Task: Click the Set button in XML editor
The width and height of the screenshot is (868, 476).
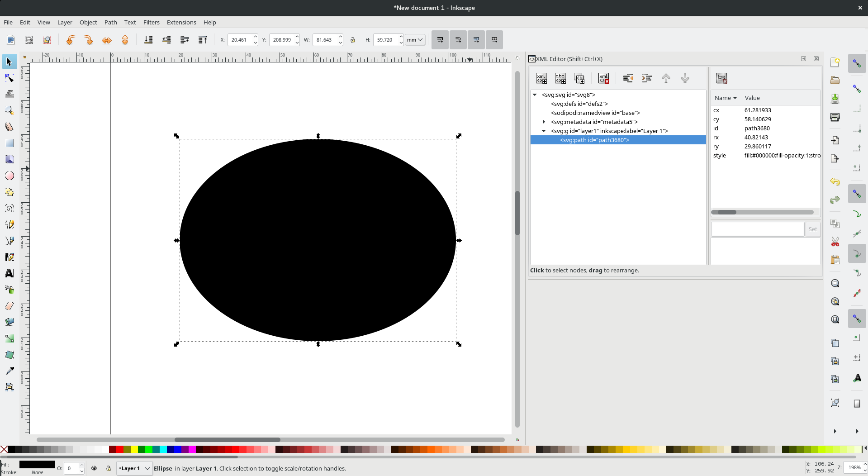Action: point(812,229)
